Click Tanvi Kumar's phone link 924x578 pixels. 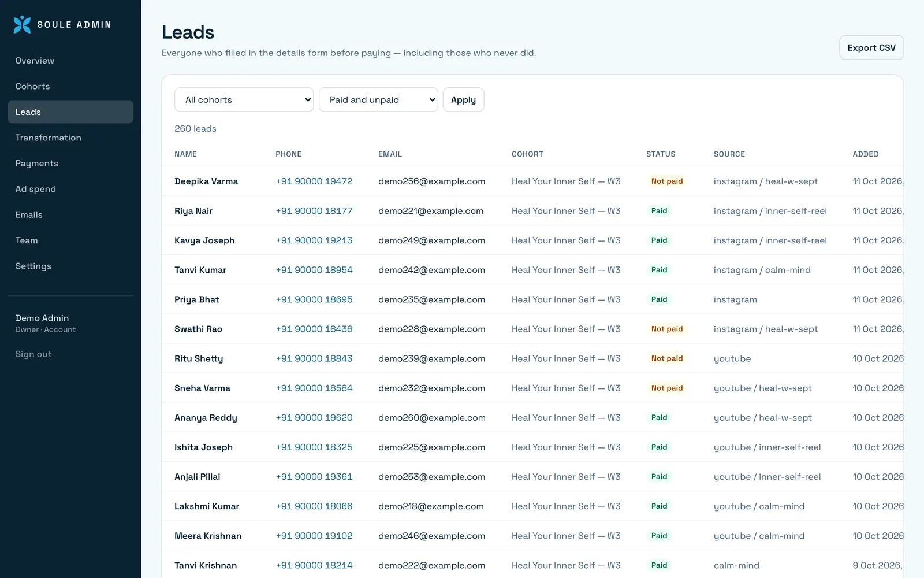(x=314, y=270)
